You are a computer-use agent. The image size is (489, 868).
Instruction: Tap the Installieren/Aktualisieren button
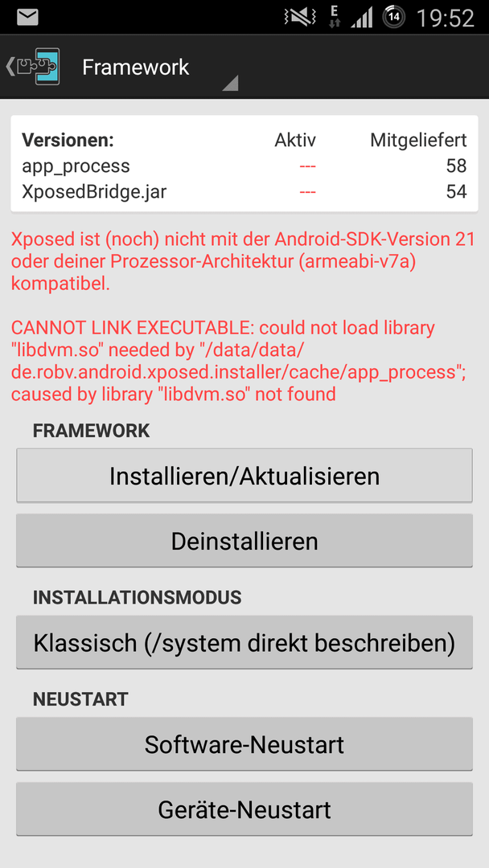pyautogui.click(x=244, y=476)
